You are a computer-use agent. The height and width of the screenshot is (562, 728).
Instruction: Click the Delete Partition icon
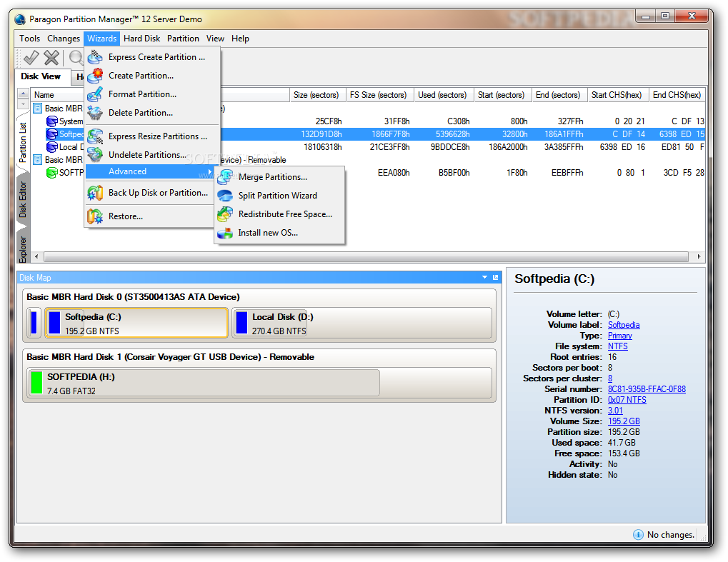pos(95,113)
